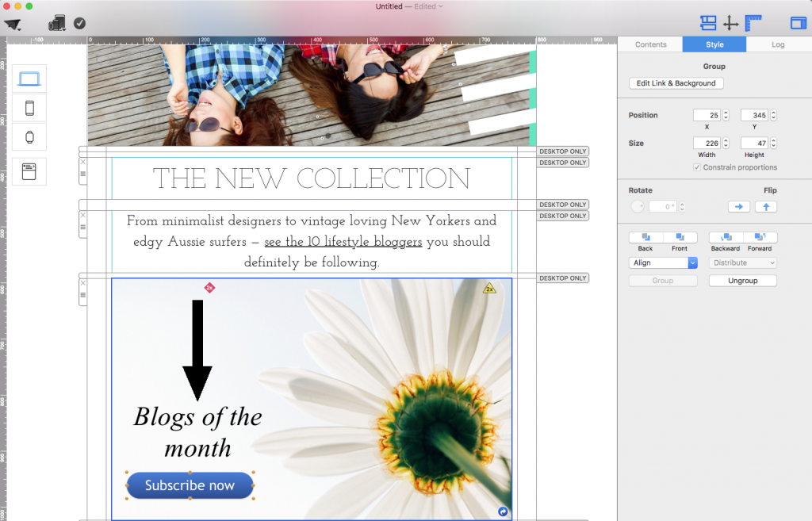
Task: Click the Edit Link & Background button
Action: 676,82
